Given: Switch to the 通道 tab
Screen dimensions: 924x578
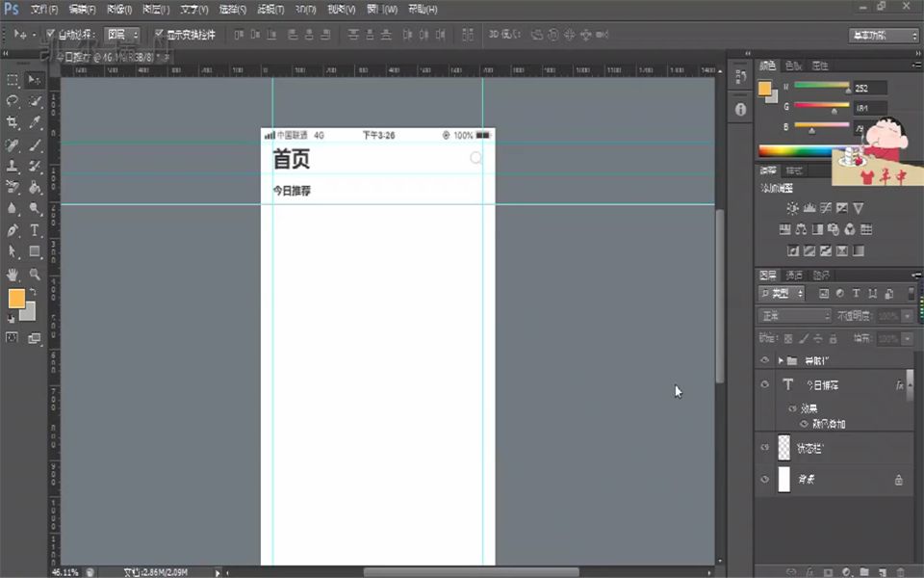Looking at the screenshot, I should (795, 275).
